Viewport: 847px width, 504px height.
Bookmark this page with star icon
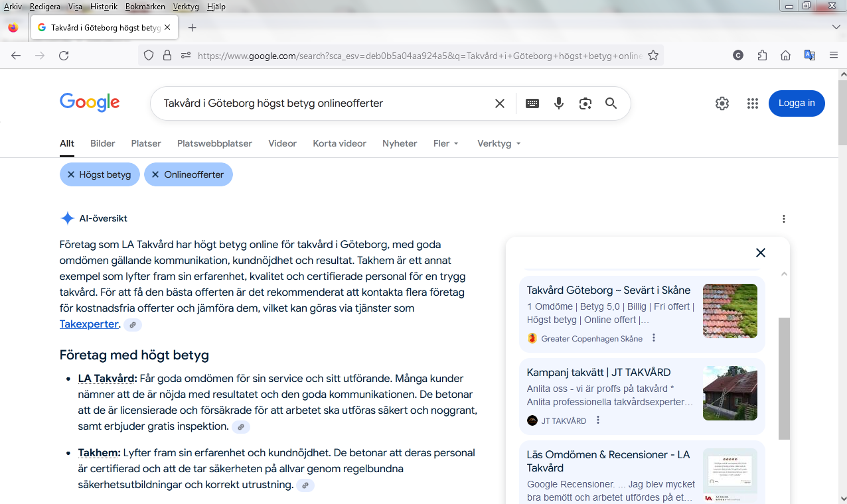click(x=653, y=56)
